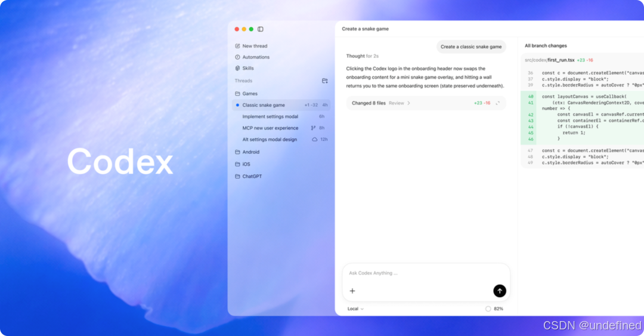The height and width of the screenshot is (336, 644).
Task: Click the New thread pencil icon
Action: pyautogui.click(x=237, y=46)
